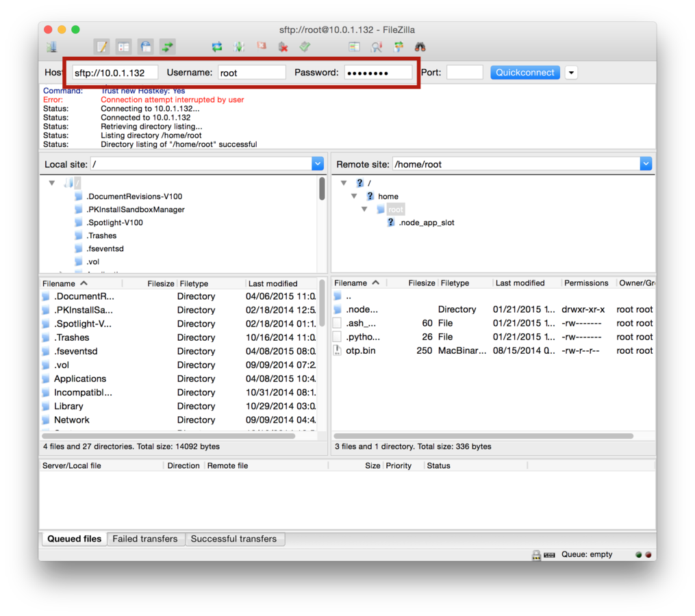Image resolution: width=695 pixels, height=616 pixels.
Task: Switch to the Successful transfers tab
Action: point(233,539)
